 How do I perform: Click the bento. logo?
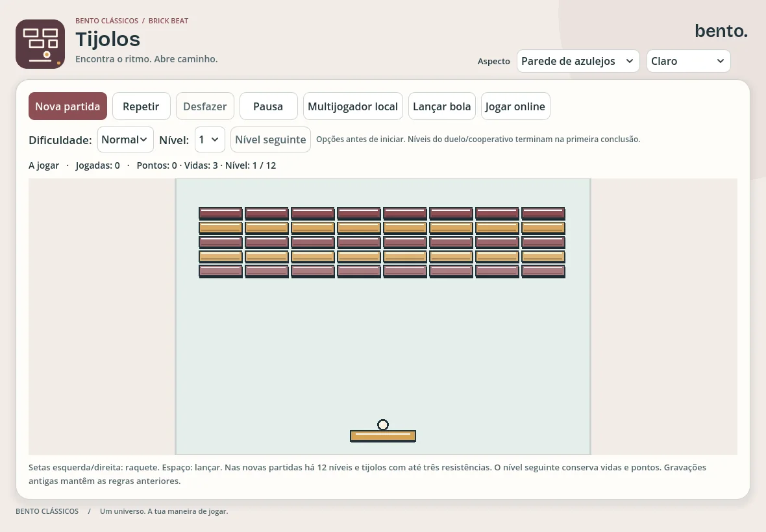(x=721, y=30)
